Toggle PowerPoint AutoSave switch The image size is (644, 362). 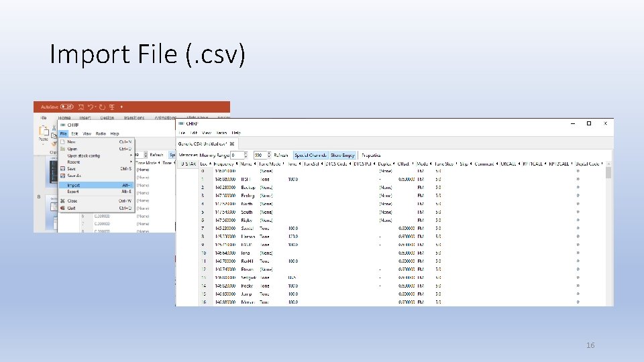[66, 107]
